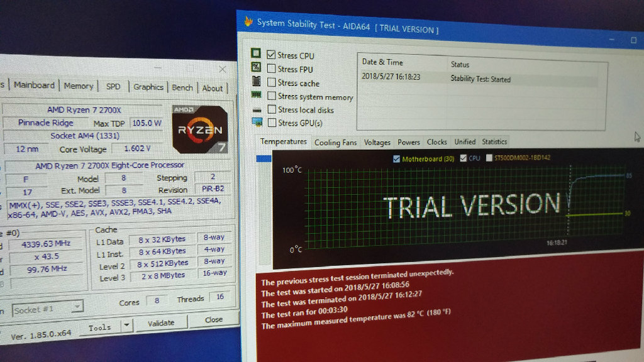This screenshot has width=644, height=362.
Task: Open the About tab in CPU-Z
Action: click(x=213, y=88)
